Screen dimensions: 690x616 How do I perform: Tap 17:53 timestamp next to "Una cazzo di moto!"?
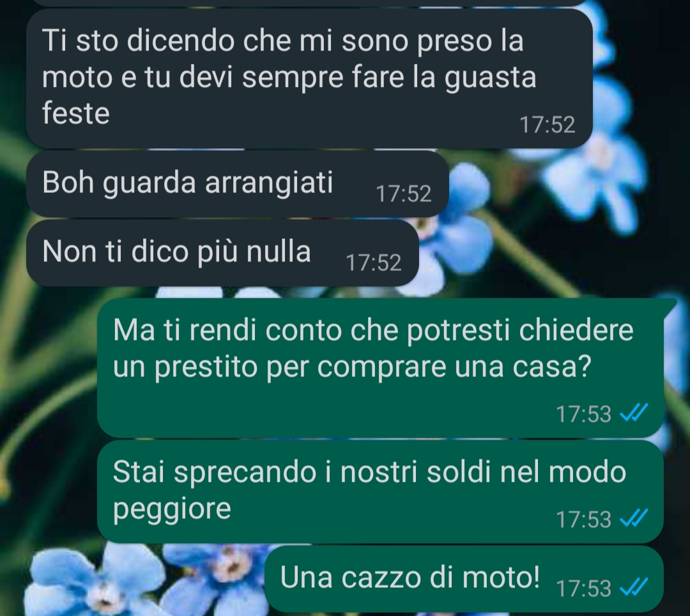point(583,589)
